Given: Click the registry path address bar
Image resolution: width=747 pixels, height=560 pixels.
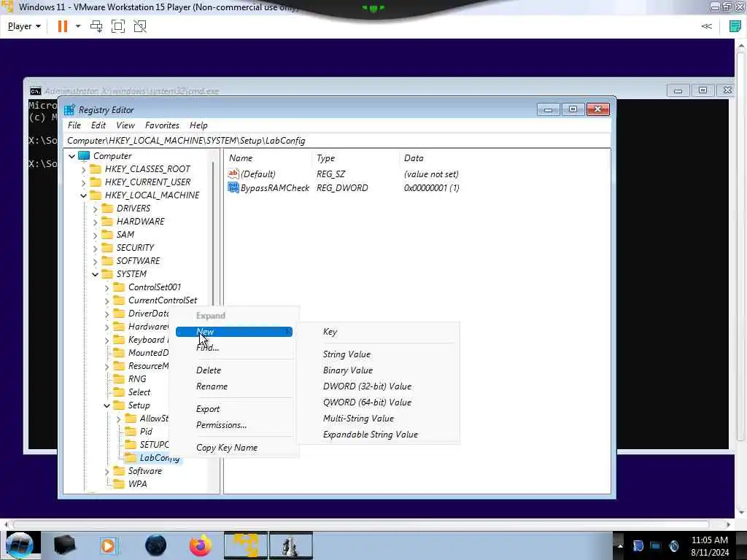Looking at the screenshot, I should 337,141.
